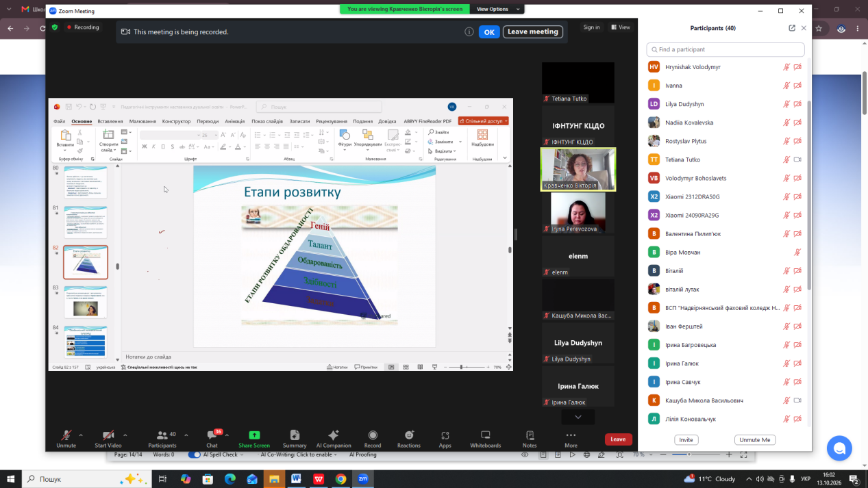Viewport: 868px width, 488px height.
Task: Select Кравченко Вікторія's video tile
Action: click(578, 169)
